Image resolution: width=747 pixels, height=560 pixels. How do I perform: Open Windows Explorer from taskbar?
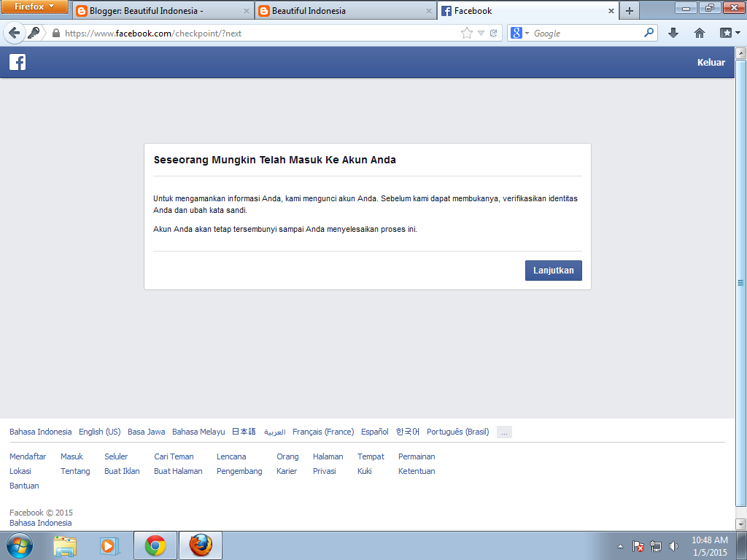click(65, 545)
